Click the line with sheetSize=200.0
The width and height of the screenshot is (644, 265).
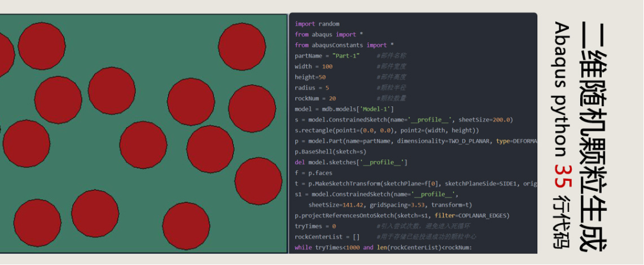pyautogui.click(x=404, y=120)
